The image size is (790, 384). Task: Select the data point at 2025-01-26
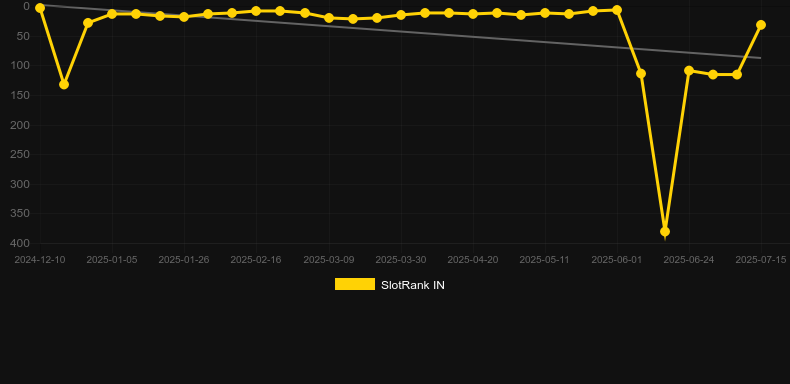click(184, 17)
